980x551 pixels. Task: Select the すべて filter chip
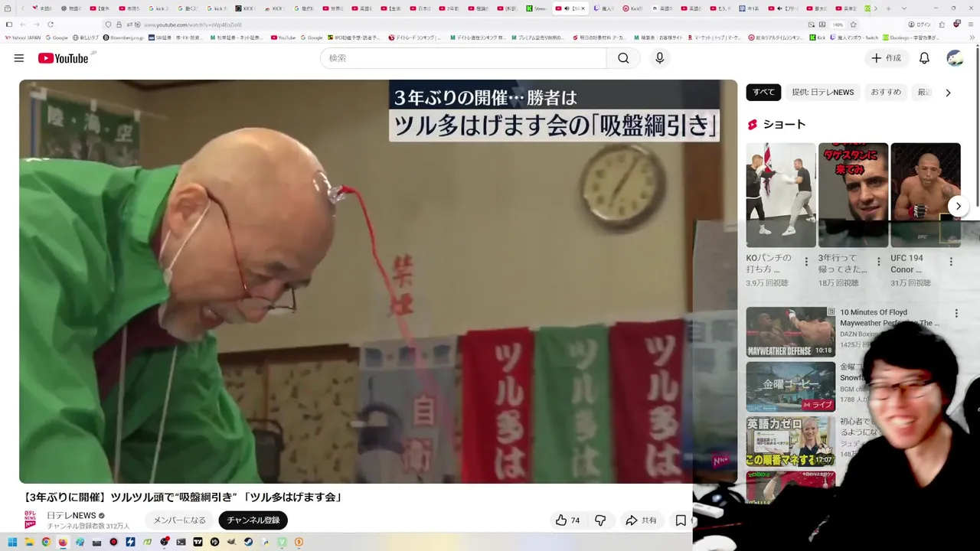[763, 92]
